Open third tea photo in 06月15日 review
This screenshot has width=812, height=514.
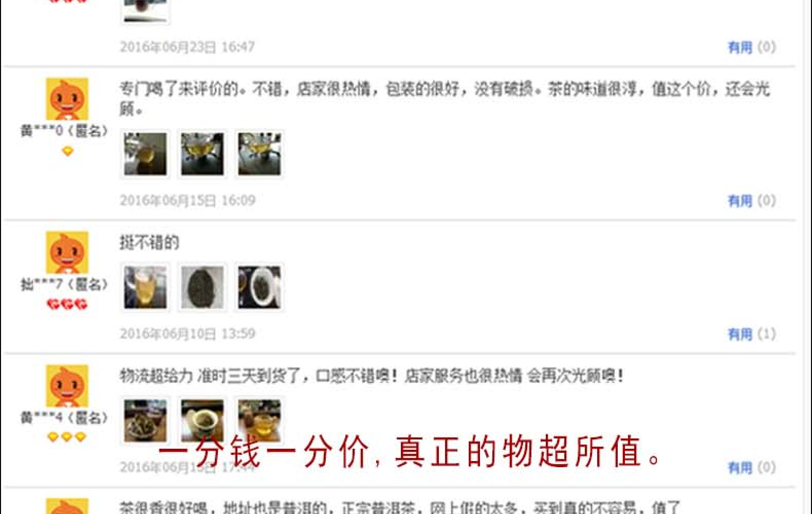point(260,154)
